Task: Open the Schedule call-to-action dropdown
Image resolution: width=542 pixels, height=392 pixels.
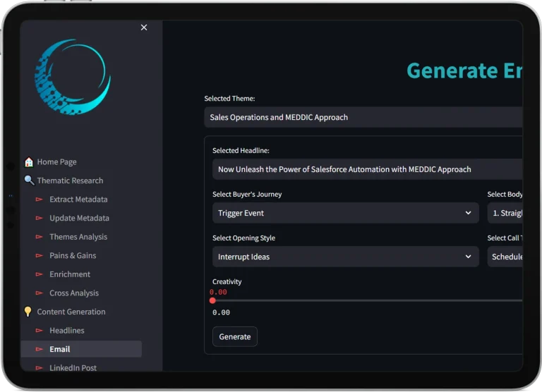Action: coord(505,257)
